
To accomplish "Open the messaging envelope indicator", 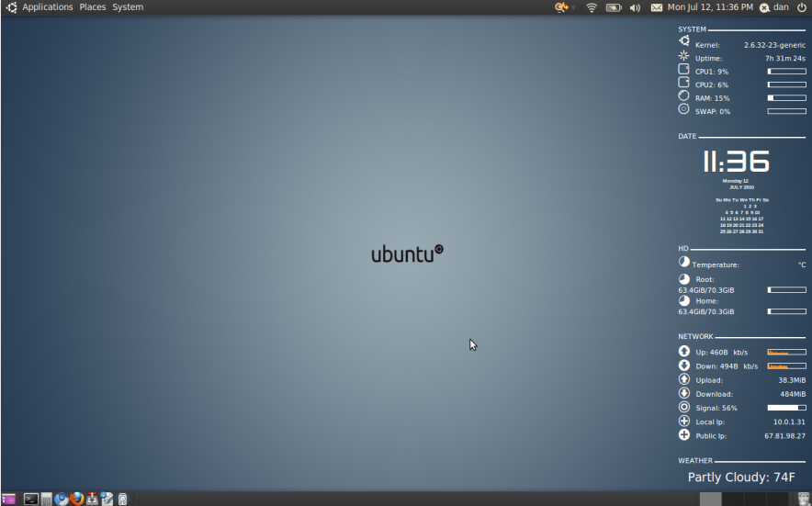I will tap(656, 7).
